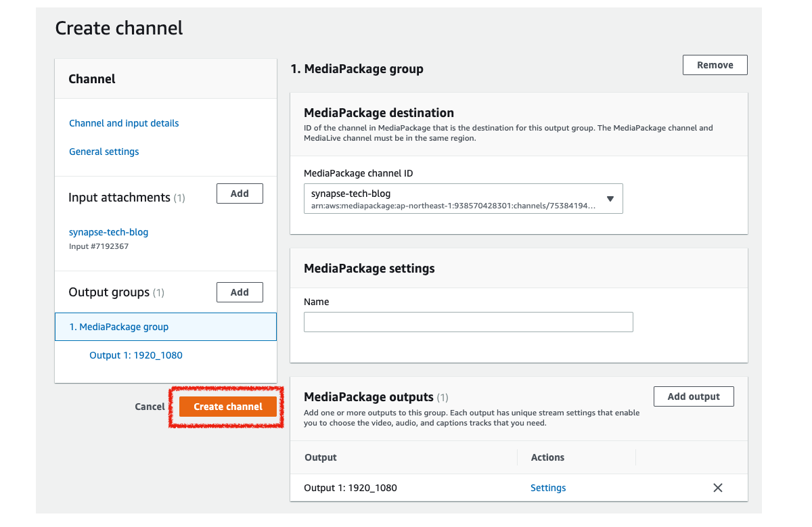The image size is (812, 527).
Task: Click the channel ID dropdown triangle arrow
Action: 610,199
